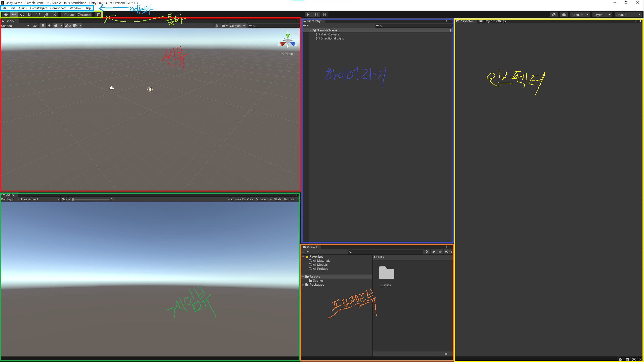Enable Maximize On Play

click(x=240, y=199)
